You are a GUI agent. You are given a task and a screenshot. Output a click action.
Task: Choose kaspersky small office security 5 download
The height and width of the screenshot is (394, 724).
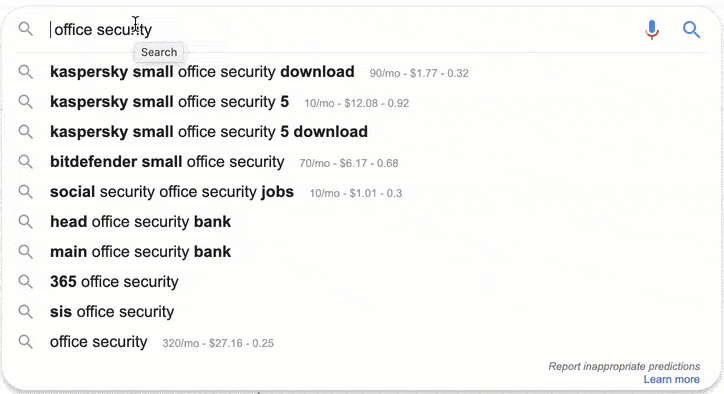pos(209,132)
